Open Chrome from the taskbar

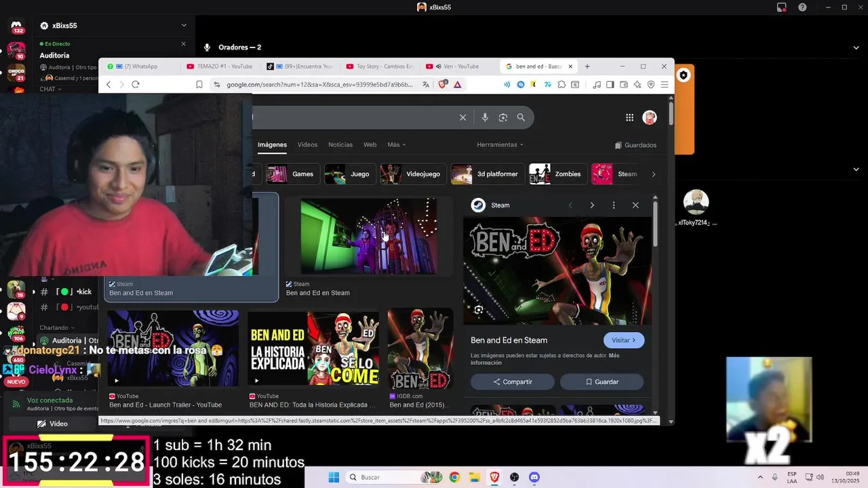[454, 477]
